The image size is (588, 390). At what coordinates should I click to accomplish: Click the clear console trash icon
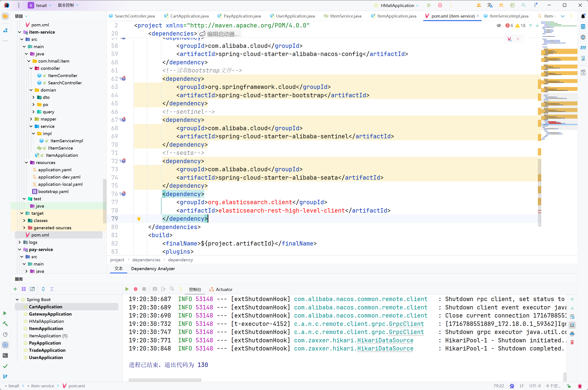pos(572,342)
